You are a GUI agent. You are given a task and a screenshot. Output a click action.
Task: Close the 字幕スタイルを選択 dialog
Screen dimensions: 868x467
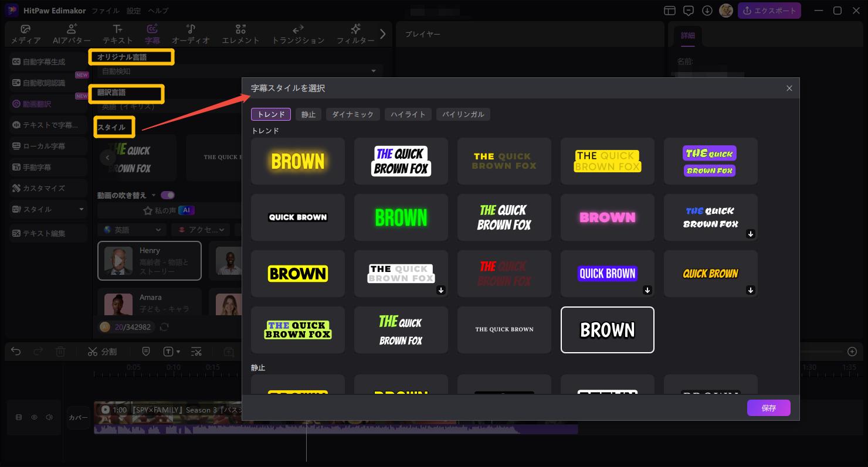(x=789, y=88)
